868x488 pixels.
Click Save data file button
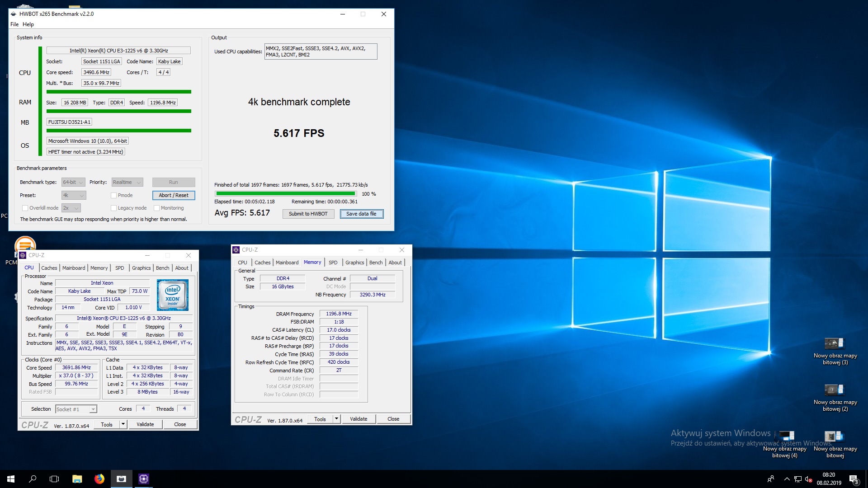pyautogui.click(x=361, y=214)
